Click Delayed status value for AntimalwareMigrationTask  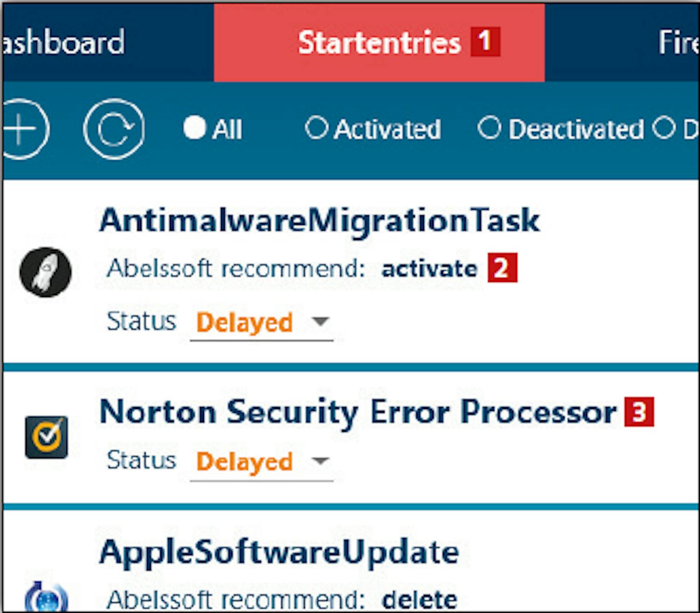[245, 322]
